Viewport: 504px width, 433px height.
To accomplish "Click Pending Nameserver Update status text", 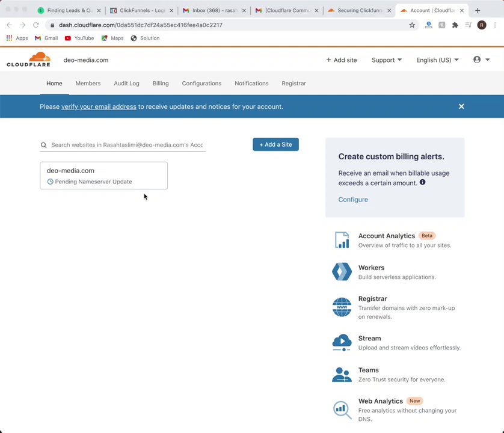I will point(94,182).
